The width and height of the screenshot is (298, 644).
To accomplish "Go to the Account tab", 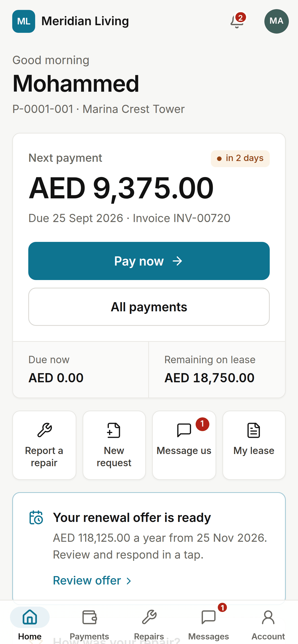I will [x=268, y=624].
